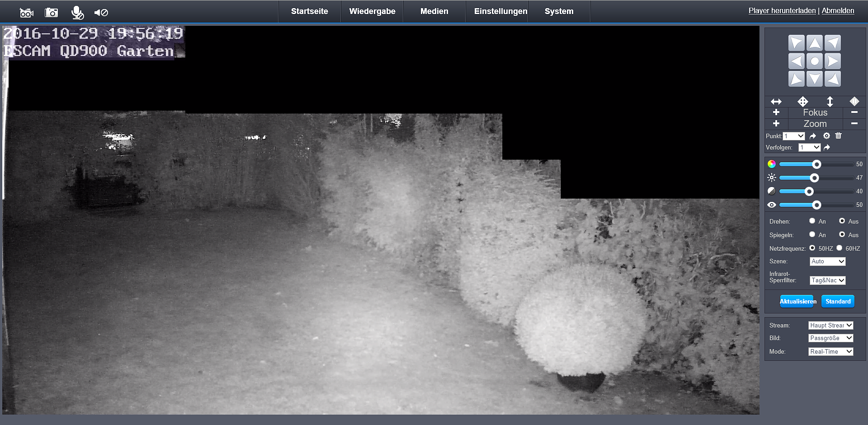Open the Wiedergabe tab
Image resolution: width=868 pixels, height=425 pixels.
click(372, 11)
